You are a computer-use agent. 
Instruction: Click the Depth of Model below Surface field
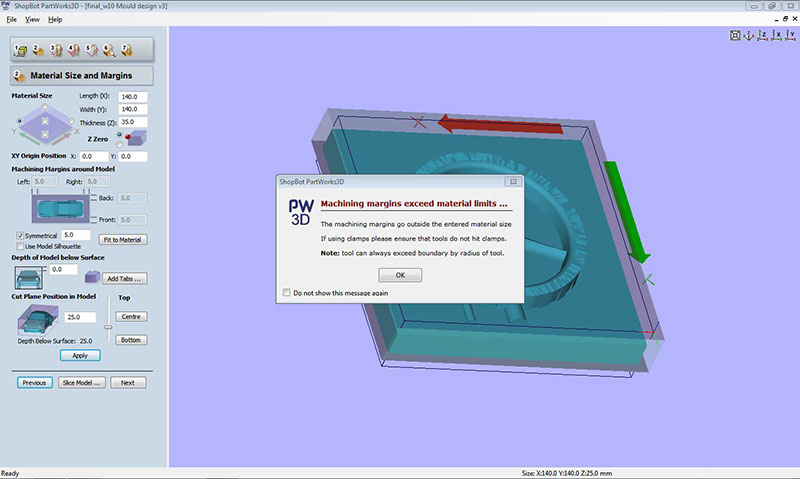click(63, 269)
